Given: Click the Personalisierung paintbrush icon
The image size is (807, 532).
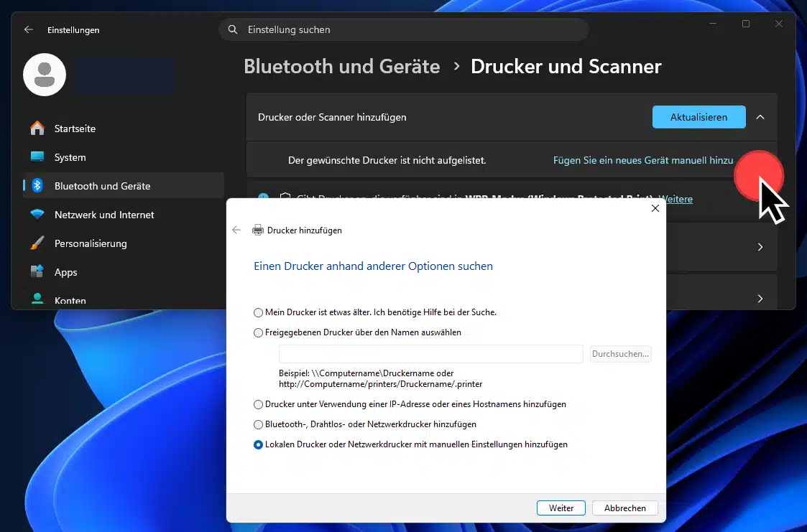Looking at the screenshot, I should (37, 243).
